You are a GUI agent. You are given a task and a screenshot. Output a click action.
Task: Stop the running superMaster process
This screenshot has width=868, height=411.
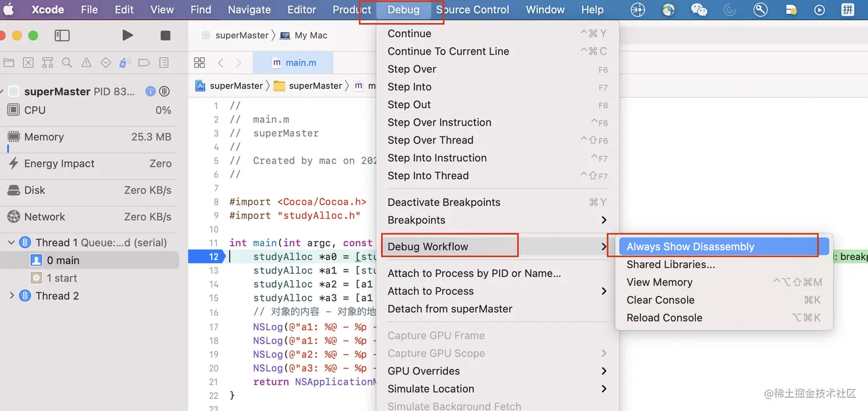point(165,36)
